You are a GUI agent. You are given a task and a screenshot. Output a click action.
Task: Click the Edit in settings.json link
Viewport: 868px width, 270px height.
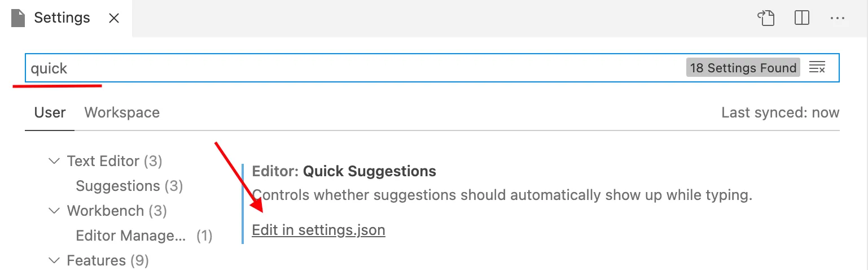318,230
